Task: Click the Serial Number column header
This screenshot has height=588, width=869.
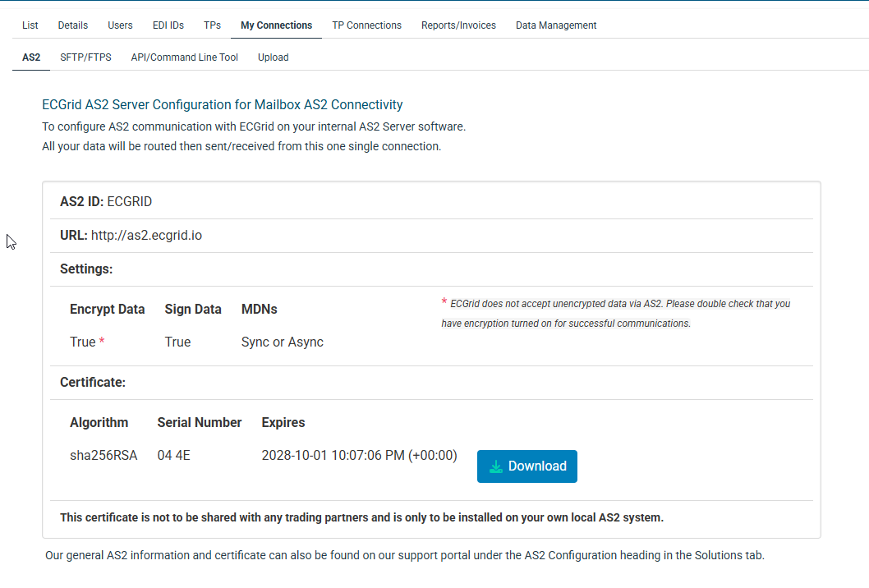Action: [x=199, y=422]
